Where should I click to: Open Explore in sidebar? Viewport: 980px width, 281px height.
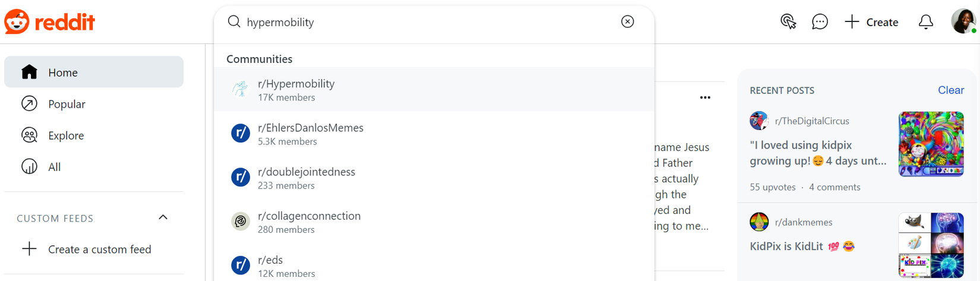[94, 135]
